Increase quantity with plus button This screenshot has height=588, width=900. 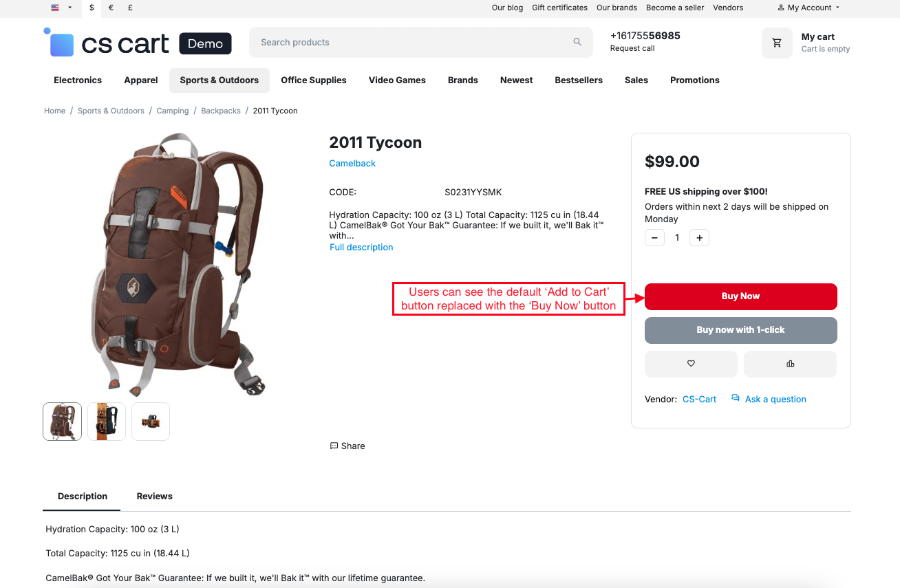(699, 238)
